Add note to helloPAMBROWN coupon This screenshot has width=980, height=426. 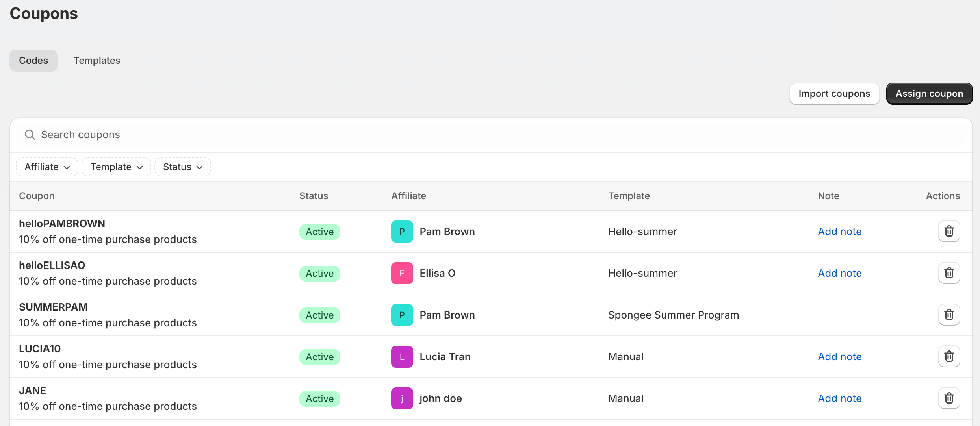pos(839,232)
